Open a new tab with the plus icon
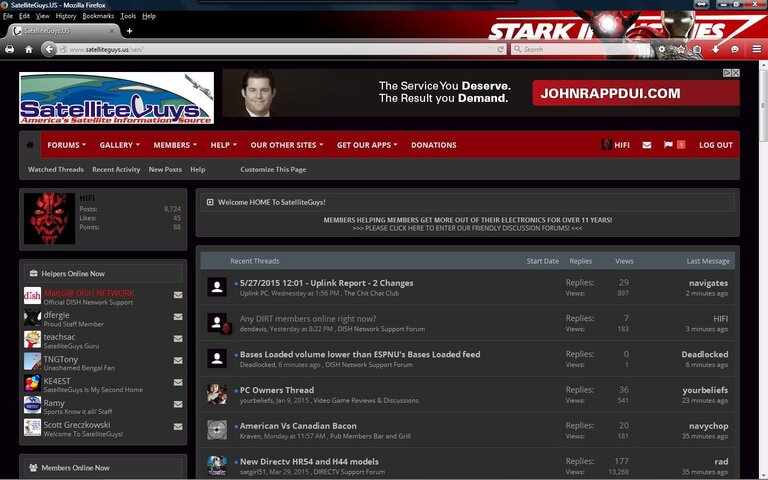This screenshot has width=768, height=480. pyautogui.click(x=129, y=31)
